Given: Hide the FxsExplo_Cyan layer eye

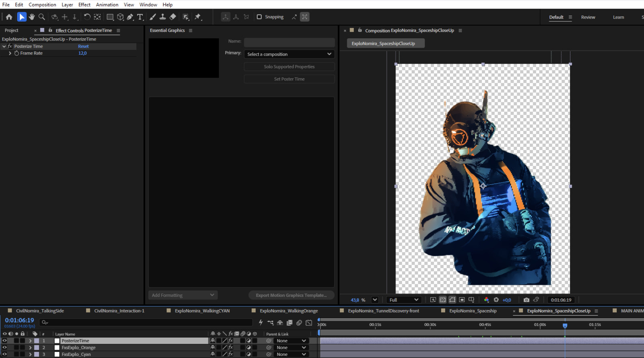Looking at the screenshot, I should click(x=4, y=354).
